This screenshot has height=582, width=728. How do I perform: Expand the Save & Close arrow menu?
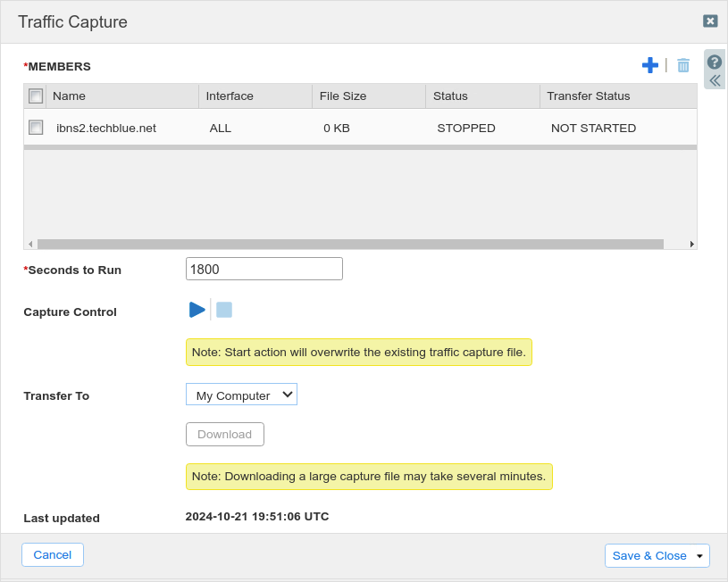[x=699, y=556]
